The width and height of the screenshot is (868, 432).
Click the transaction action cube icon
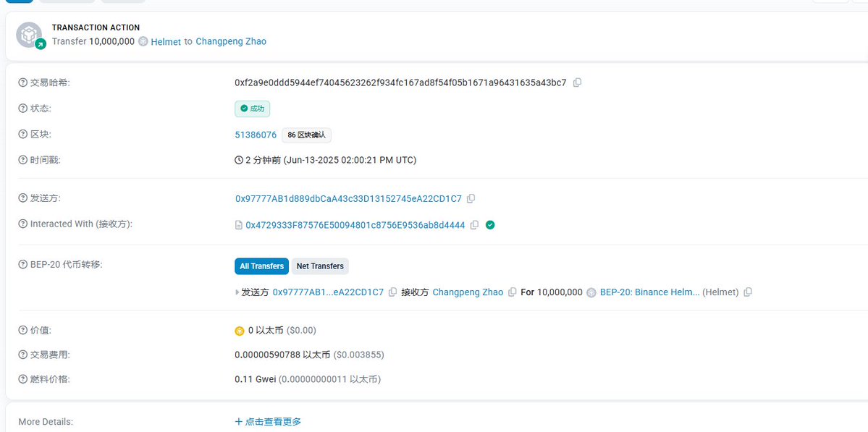[30, 35]
